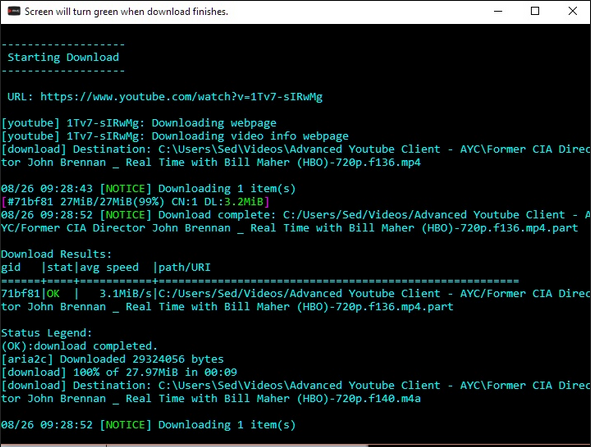This screenshot has width=591, height=447.
Task: Click the 'Download Results:' heading
Action: 57,254
